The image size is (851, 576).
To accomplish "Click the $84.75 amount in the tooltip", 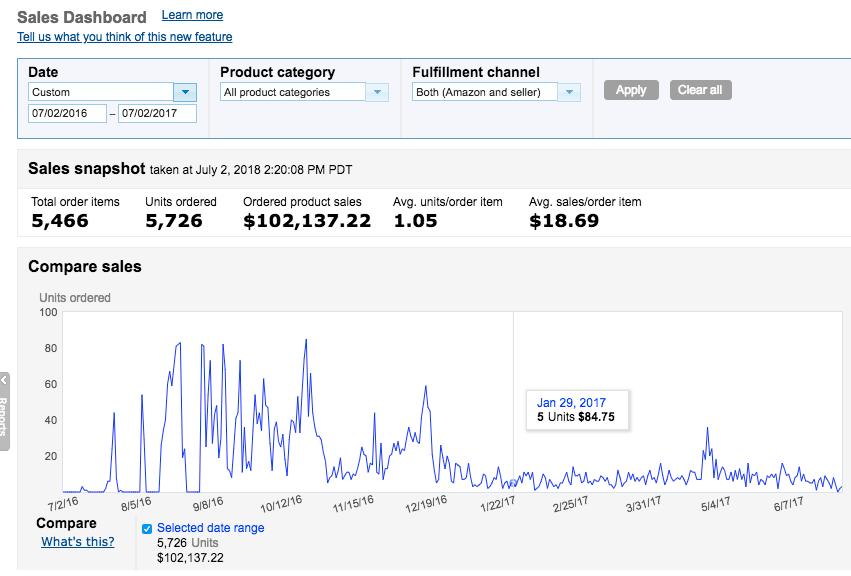I will (x=596, y=417).
